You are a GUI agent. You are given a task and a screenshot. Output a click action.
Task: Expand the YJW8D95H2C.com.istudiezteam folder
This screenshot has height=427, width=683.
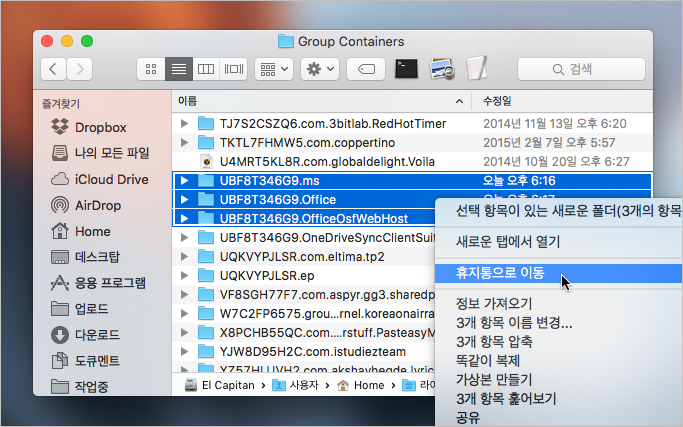point(184,351)
